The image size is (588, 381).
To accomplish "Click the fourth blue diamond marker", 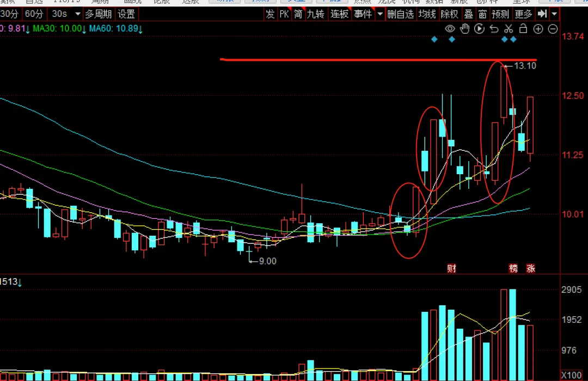I will point(513,39).
